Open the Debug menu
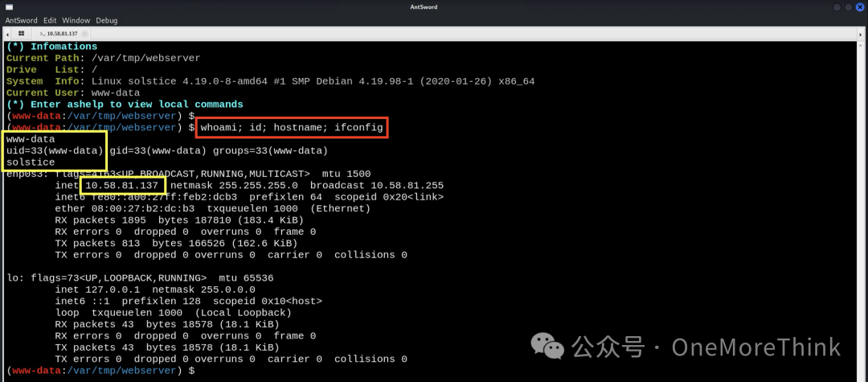Viewport: 868px width, 382px height. point(107,20)
